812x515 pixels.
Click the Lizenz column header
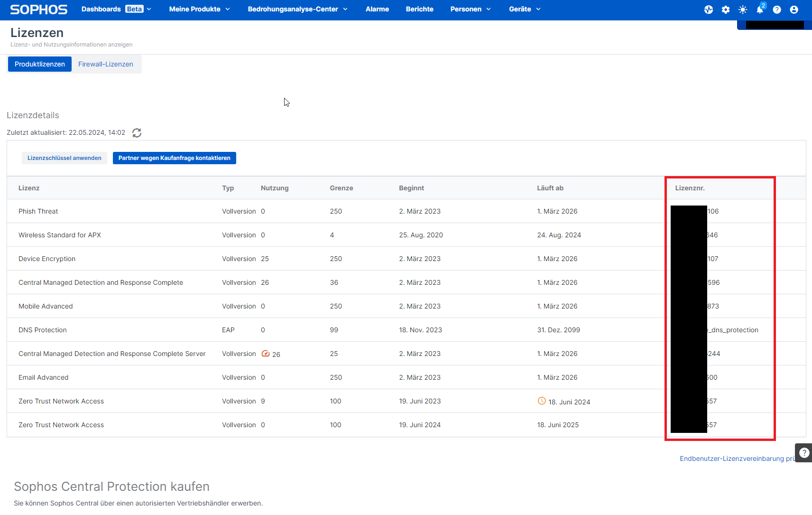(x=29, y=188)
